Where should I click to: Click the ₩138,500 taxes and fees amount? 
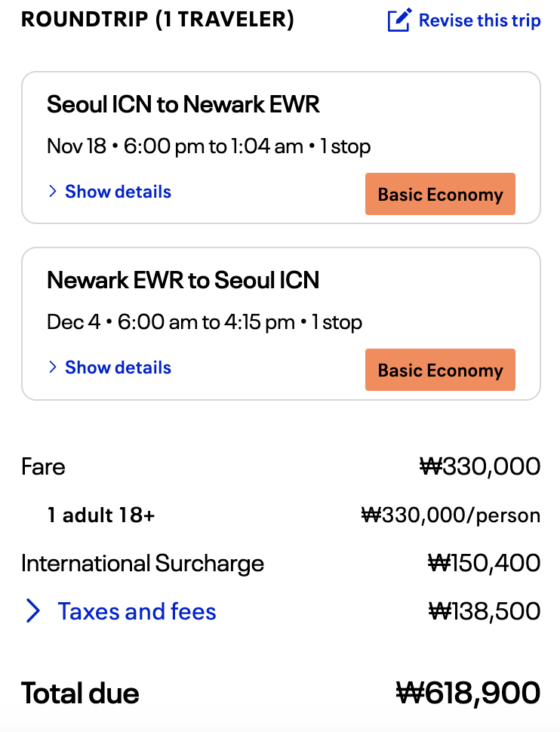484,611
